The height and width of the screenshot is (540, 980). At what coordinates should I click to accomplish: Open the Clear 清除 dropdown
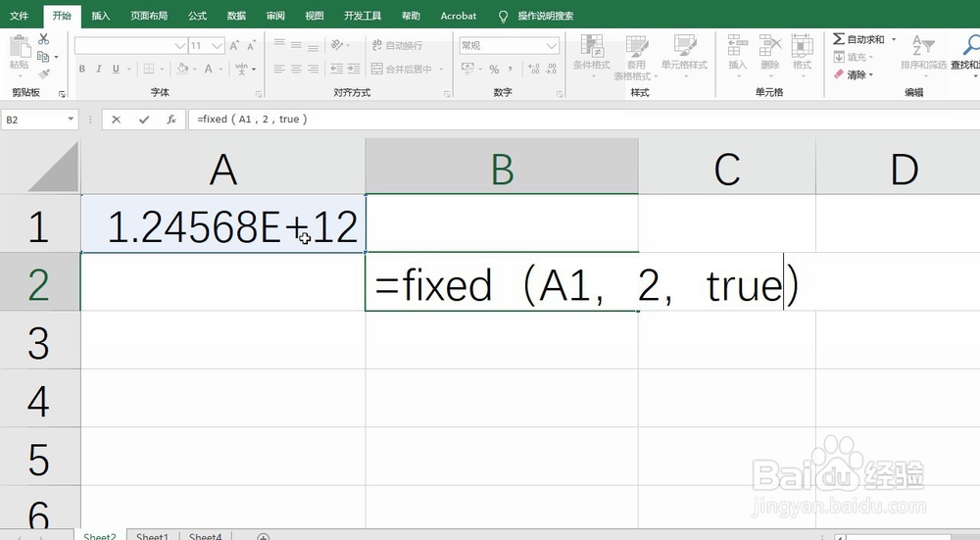pyautogui.click(x=854, y=74)
